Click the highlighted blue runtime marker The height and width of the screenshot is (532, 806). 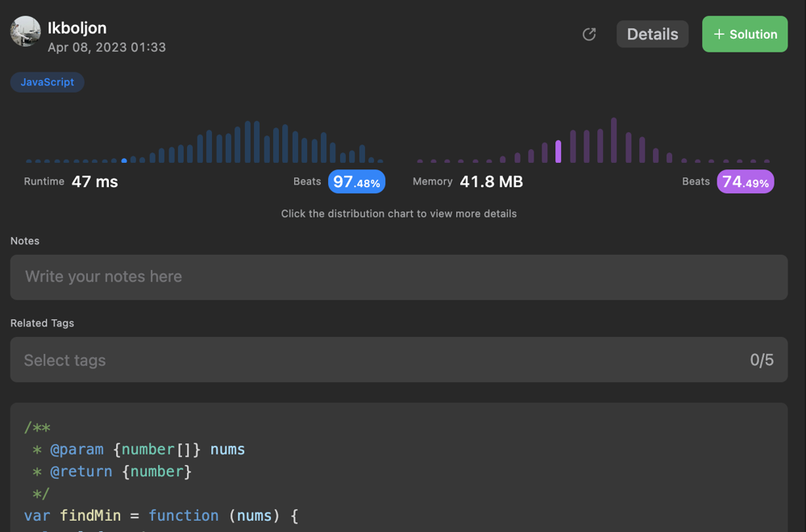click(124, 161)
